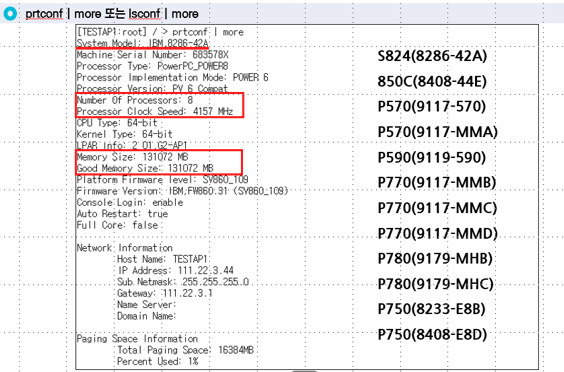The height and width of the screenshot is (372, 564).
Task: Select 'Processor Type: PowerPC_POWER8' line
Action: point(153,66)
